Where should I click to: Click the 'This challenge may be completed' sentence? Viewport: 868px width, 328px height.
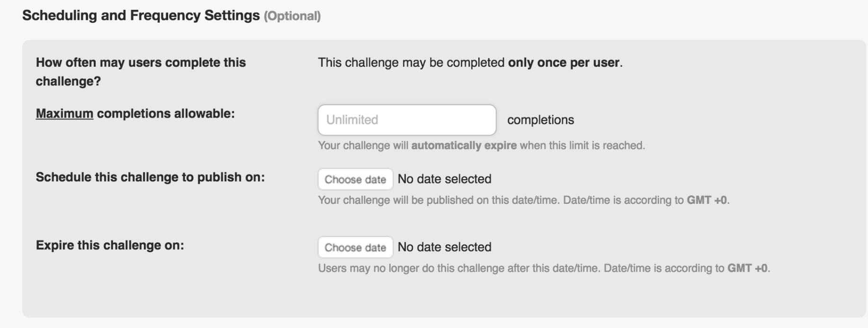[470, 63]
